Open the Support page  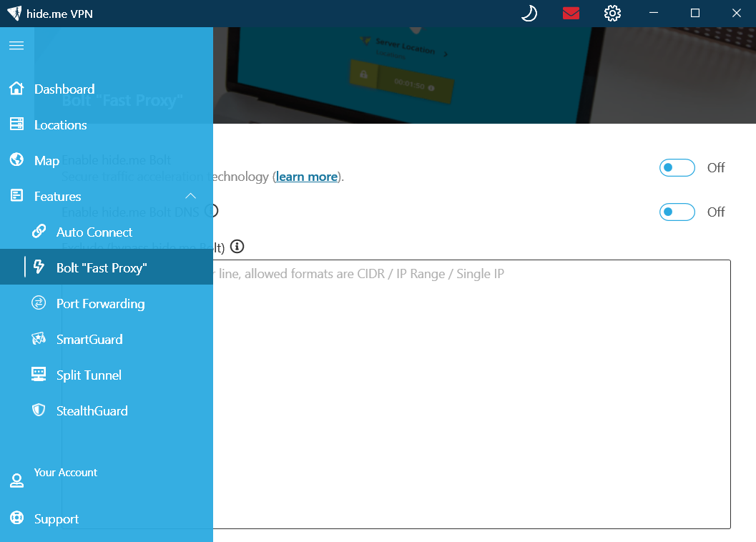pyautogui.click(x=107, y=518)
